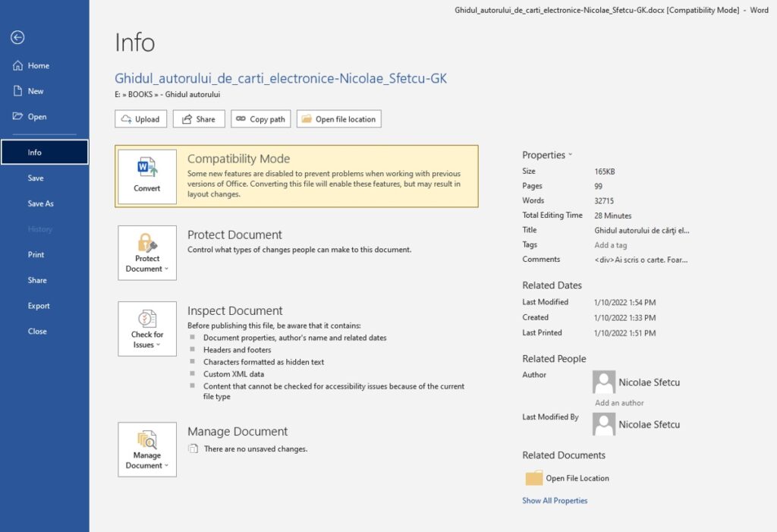The image size is (777, 532).
Task: Click the Words count value 32715
Action: (x=604, y=201)
